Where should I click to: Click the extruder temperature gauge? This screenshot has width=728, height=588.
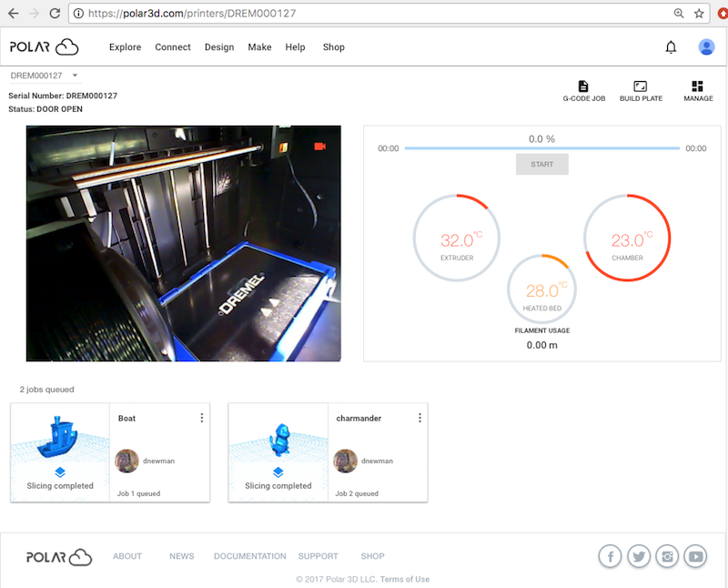pos(457,238)
